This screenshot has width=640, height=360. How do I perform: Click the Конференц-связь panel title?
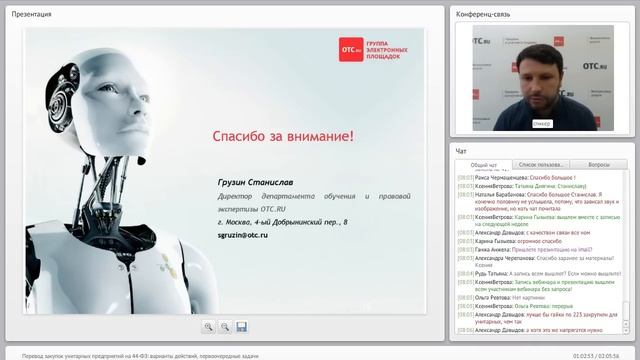(x=483, y=14)
